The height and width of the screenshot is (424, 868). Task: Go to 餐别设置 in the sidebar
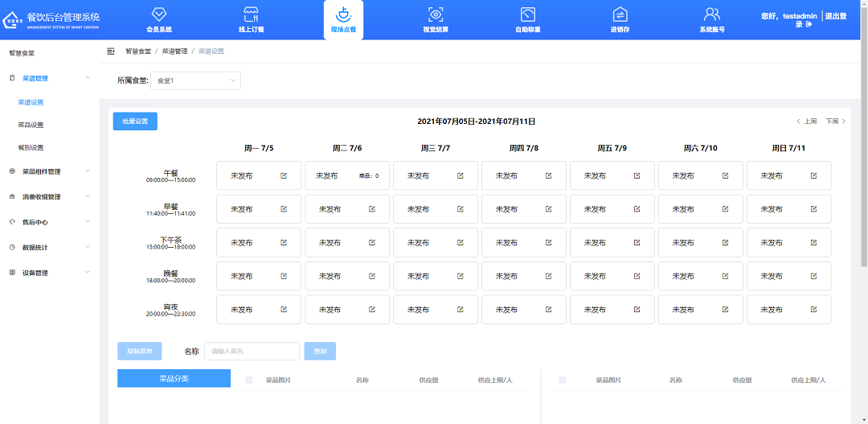point(31,148)
